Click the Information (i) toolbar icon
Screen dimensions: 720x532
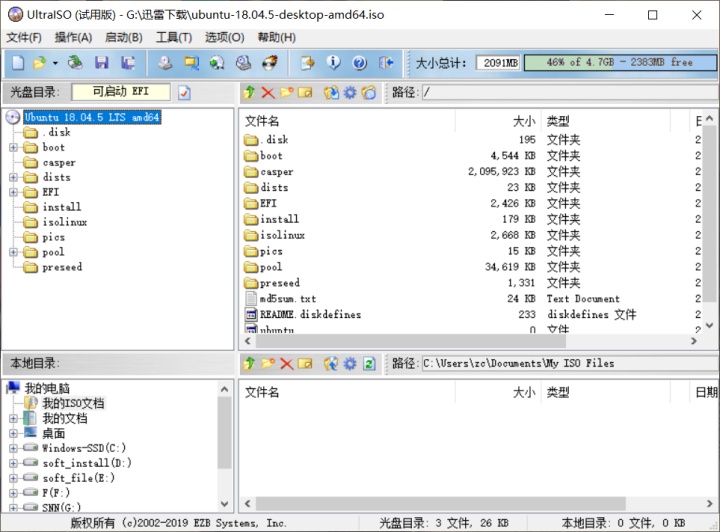[333, 62]
